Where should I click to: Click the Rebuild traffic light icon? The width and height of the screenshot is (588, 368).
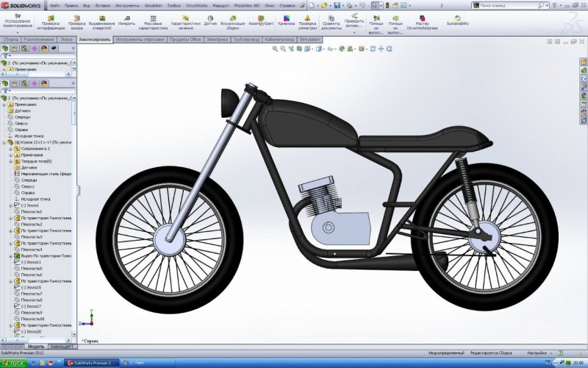(387, 6)
